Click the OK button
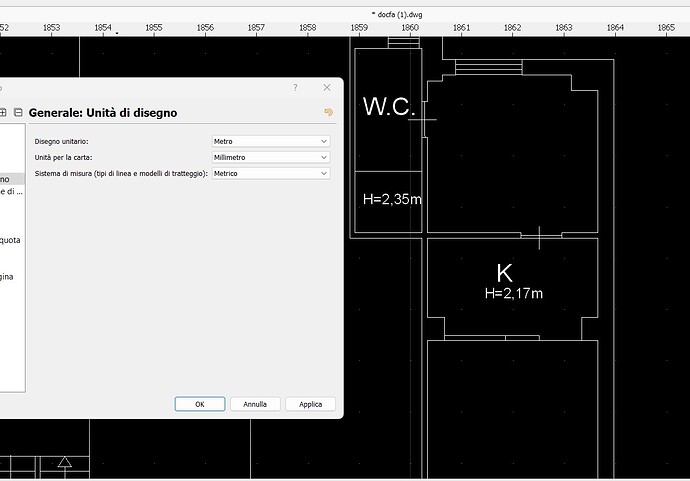 point(200,404)
